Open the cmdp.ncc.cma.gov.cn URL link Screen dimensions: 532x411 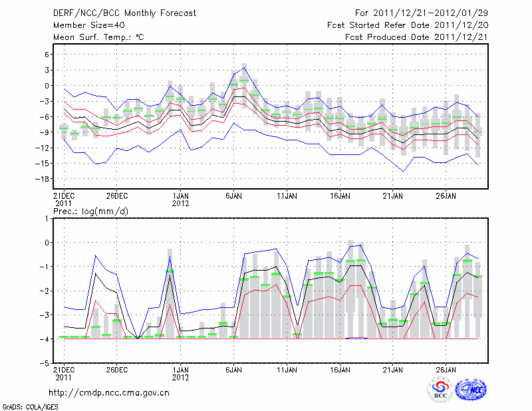109,392
